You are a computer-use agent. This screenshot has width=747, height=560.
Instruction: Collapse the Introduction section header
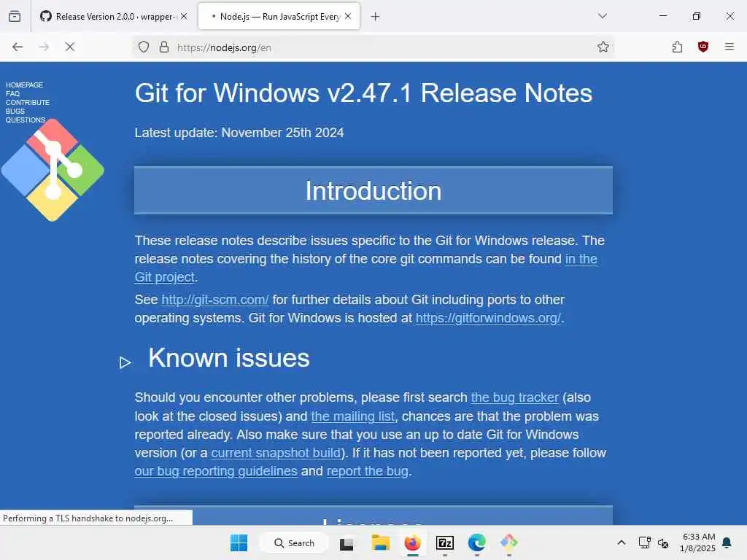point(373,190)
